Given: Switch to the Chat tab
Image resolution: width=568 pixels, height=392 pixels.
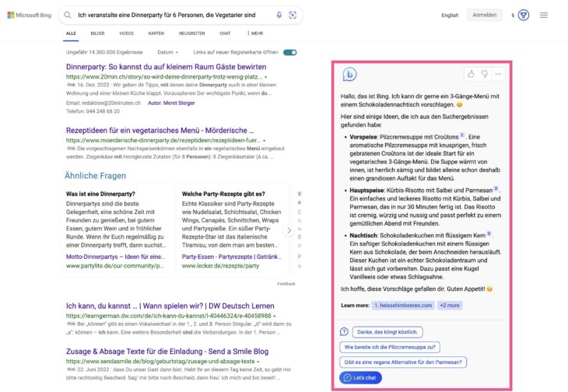Looking at the screenshot, I should (225, 33).
